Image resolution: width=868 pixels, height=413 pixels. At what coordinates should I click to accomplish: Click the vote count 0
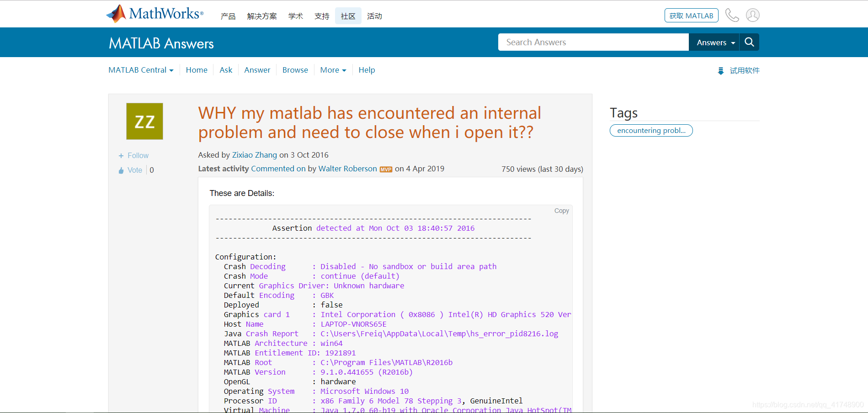(152, 170)
